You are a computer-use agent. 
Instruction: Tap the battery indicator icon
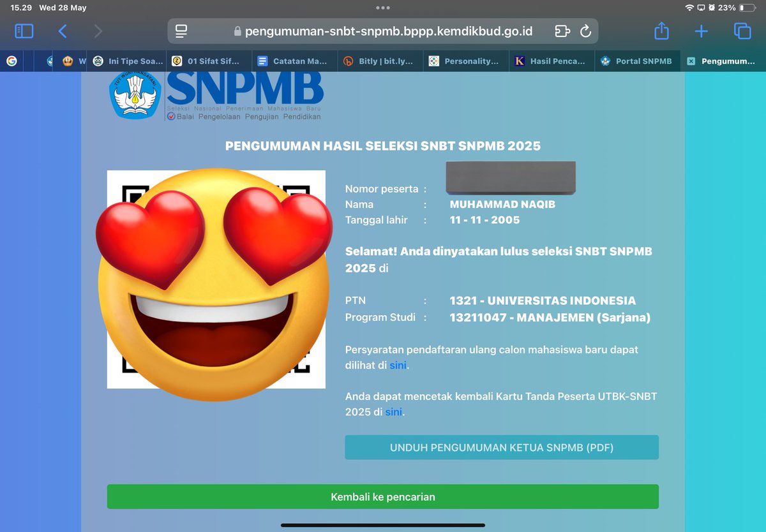pyautogui.click(x=747, y=8)
